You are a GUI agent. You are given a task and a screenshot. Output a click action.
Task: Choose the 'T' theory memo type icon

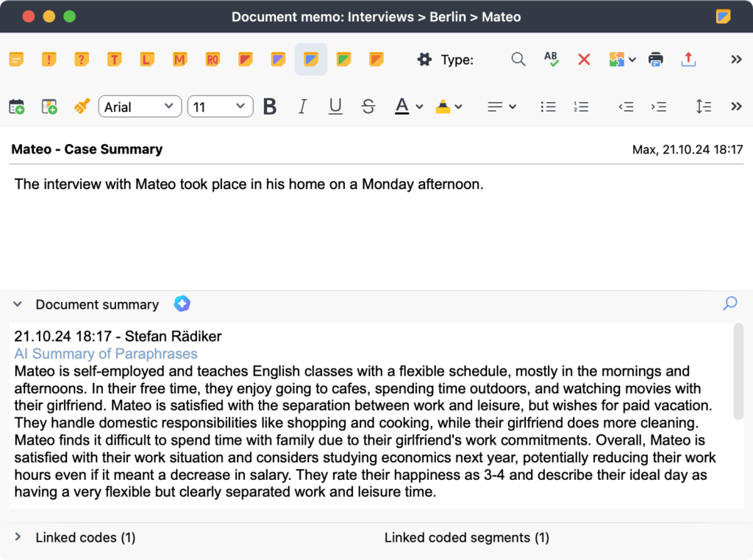click(114, 60)
